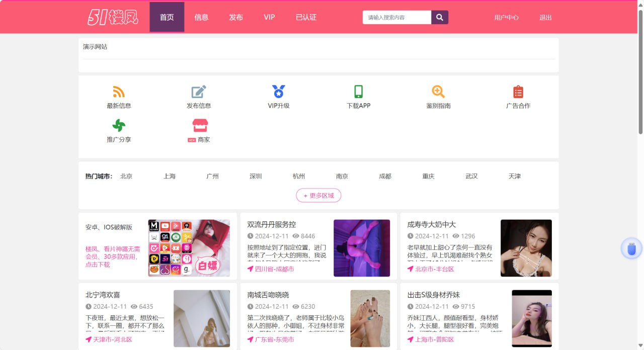The height and width of the screenshot is (350, 644).
Task: Select 成都 from the hot cities
Action: coord(385,177)
